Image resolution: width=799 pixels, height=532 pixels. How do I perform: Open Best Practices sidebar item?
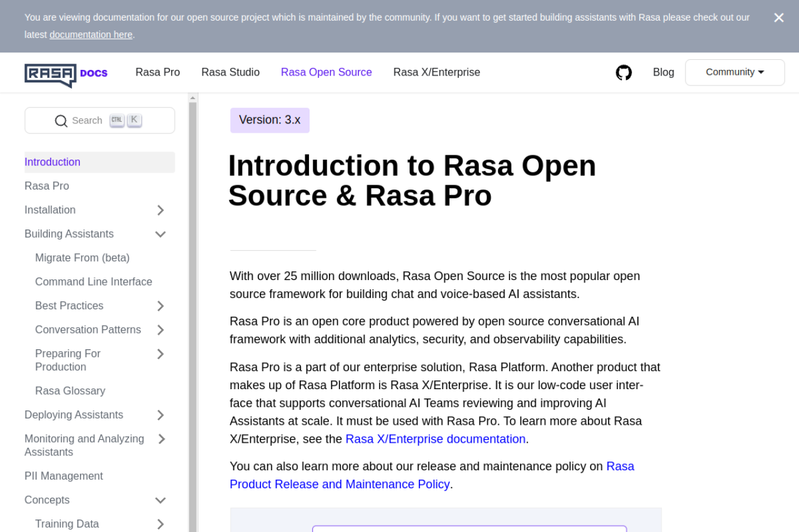(69, 306)
